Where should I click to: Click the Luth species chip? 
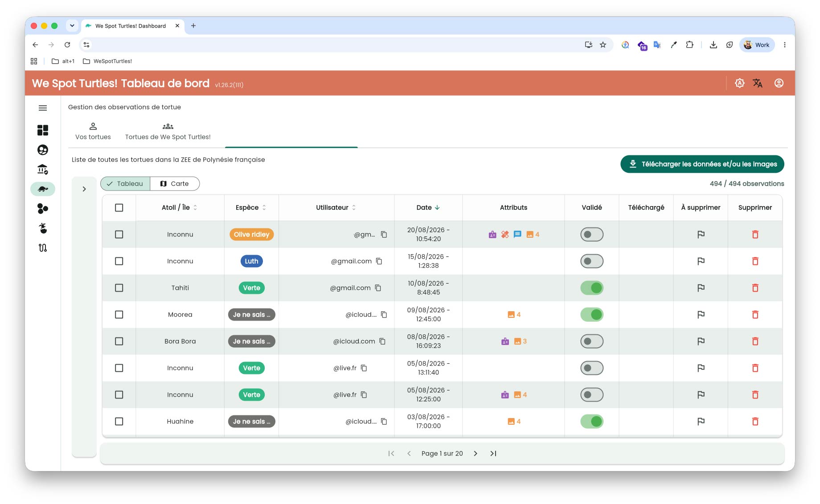click(x=251, y=261)
